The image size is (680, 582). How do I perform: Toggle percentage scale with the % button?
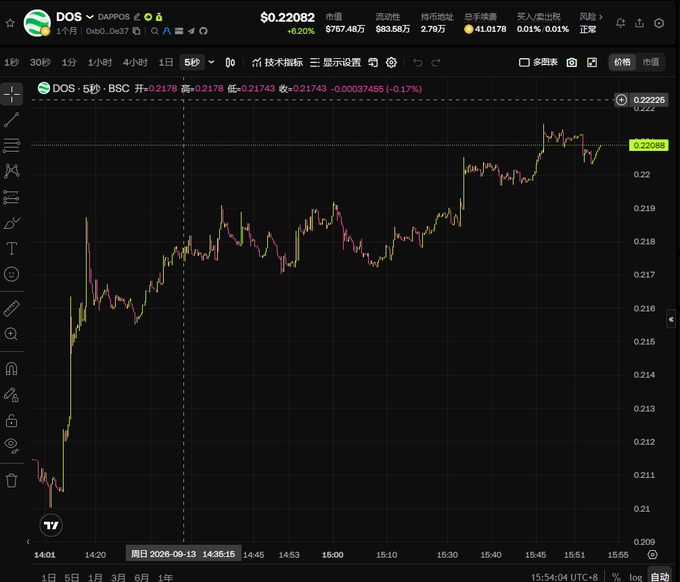point(616,577)
